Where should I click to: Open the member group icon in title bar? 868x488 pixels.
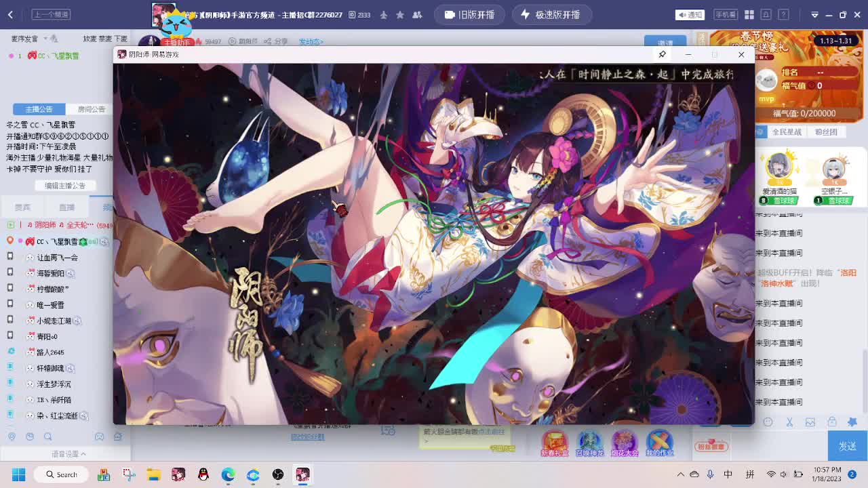coord(417,14)
